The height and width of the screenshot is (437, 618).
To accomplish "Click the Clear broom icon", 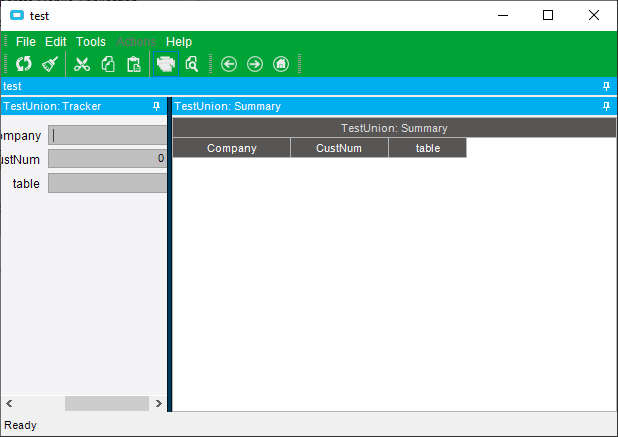I will point(50,64).
